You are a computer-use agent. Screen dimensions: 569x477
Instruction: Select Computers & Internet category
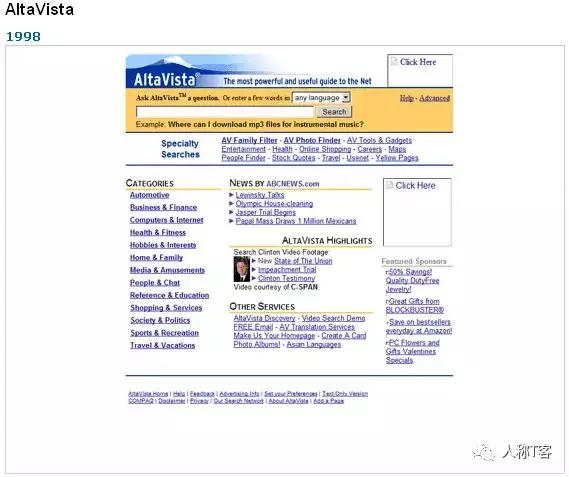(167, 220)
